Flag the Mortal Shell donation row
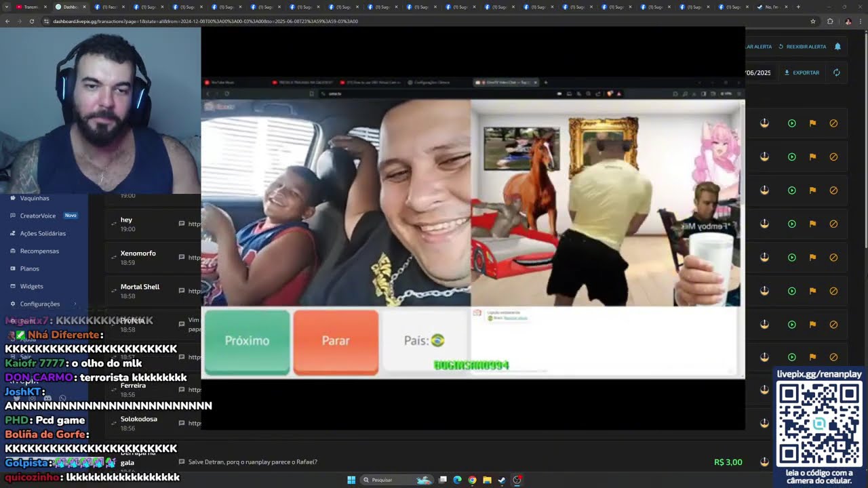Screen dimensions: 868x488 [x=812, y=291]
